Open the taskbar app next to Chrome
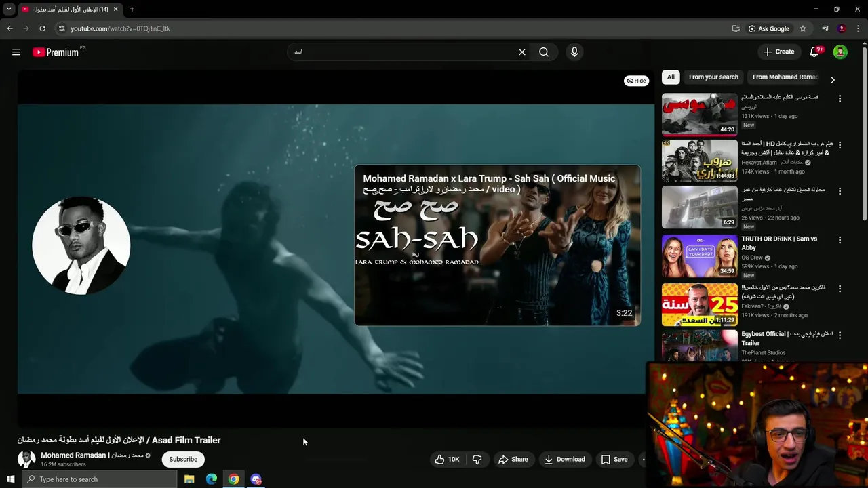Viewport: 868px width, 488px height. pos(256,479)
